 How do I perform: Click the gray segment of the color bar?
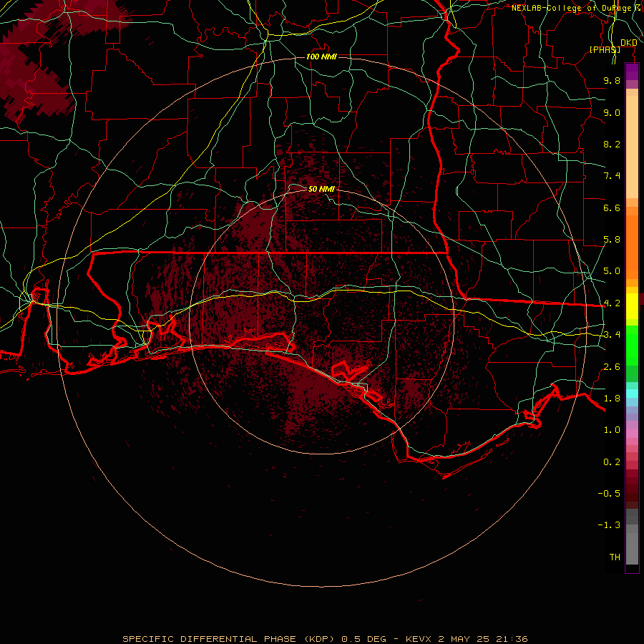click(x=632, y=536)
